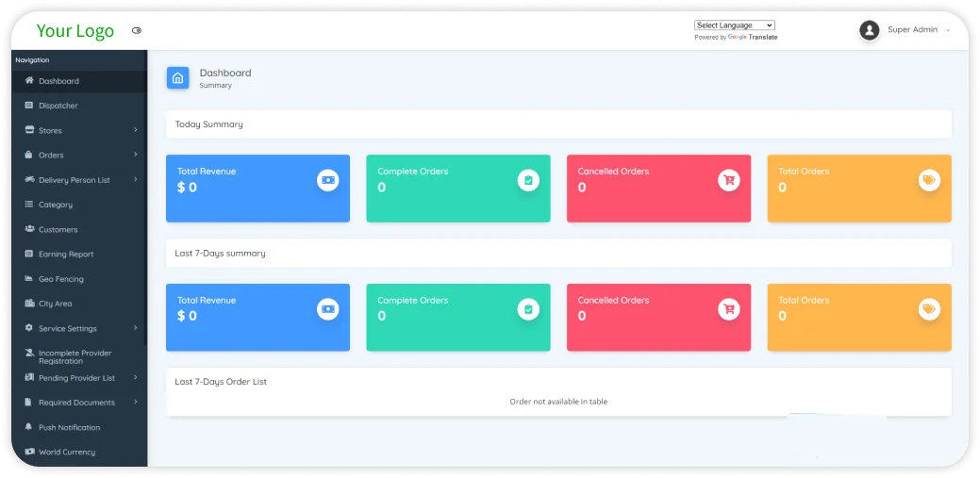Click clipboard icon on Today Complete Orders card
Image resolution: width=980 pixels, height=478 pixels.
point(528,180)
